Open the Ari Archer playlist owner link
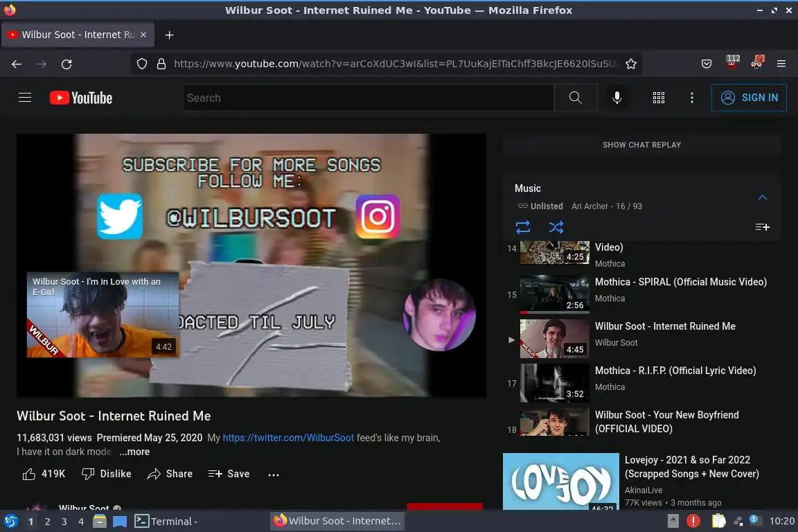Viewport: 798px width, 532px height. click(590, 206)
